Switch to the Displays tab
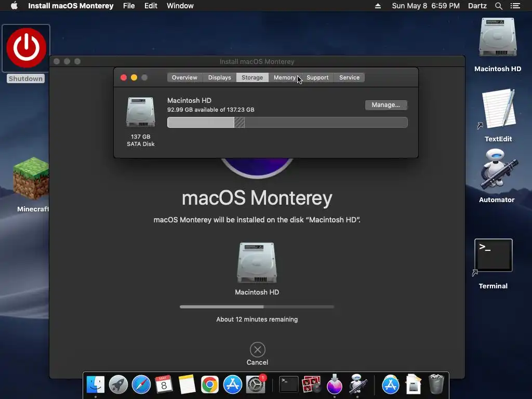This screenshot has width=532, height=399. pyautogui.click(x=220, y=77)
